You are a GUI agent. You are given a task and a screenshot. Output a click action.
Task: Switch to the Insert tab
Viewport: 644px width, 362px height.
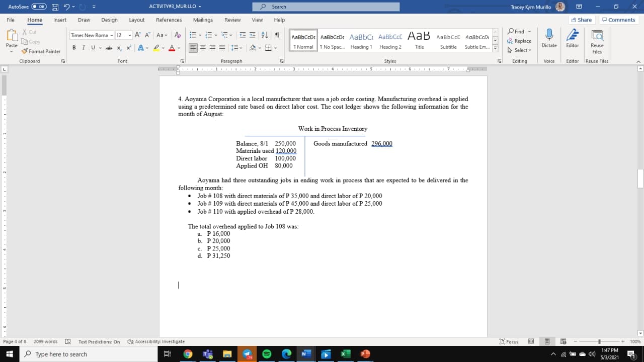(60, 20)
